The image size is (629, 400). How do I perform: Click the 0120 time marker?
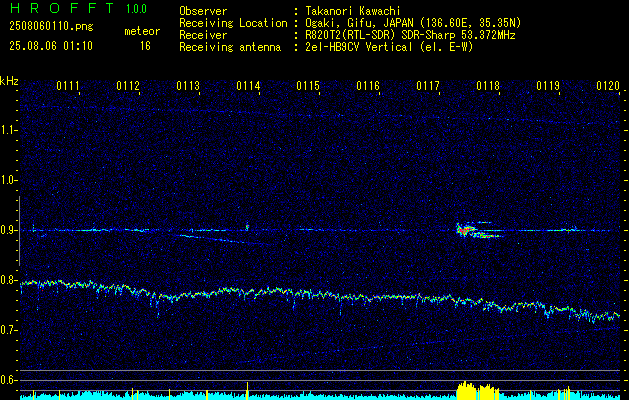pos(608,86)
